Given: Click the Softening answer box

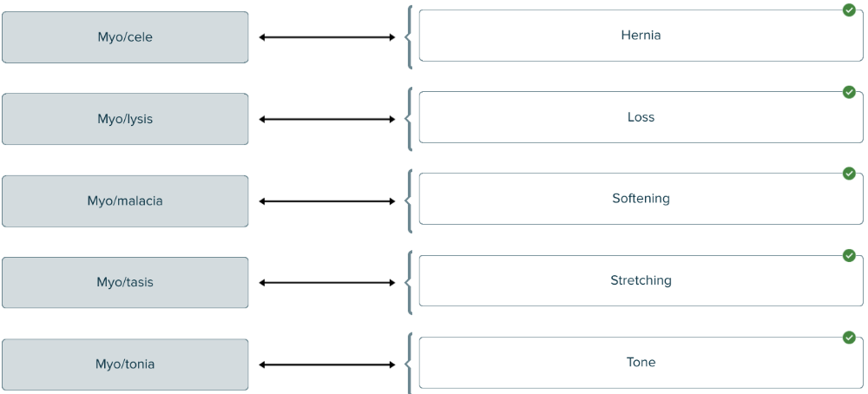Looking at the screenshot, I should (x=641, y=199).
